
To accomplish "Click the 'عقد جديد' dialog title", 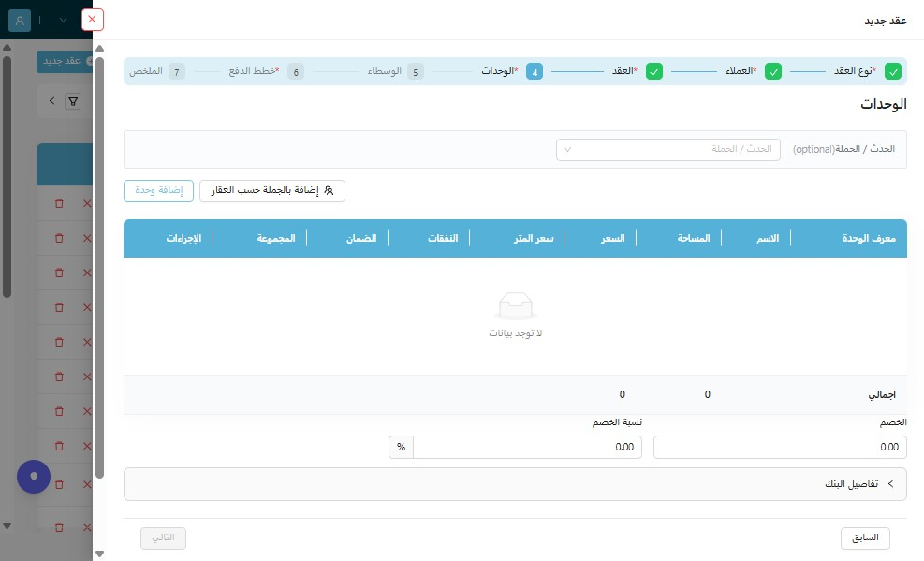I will pos(886,22).
